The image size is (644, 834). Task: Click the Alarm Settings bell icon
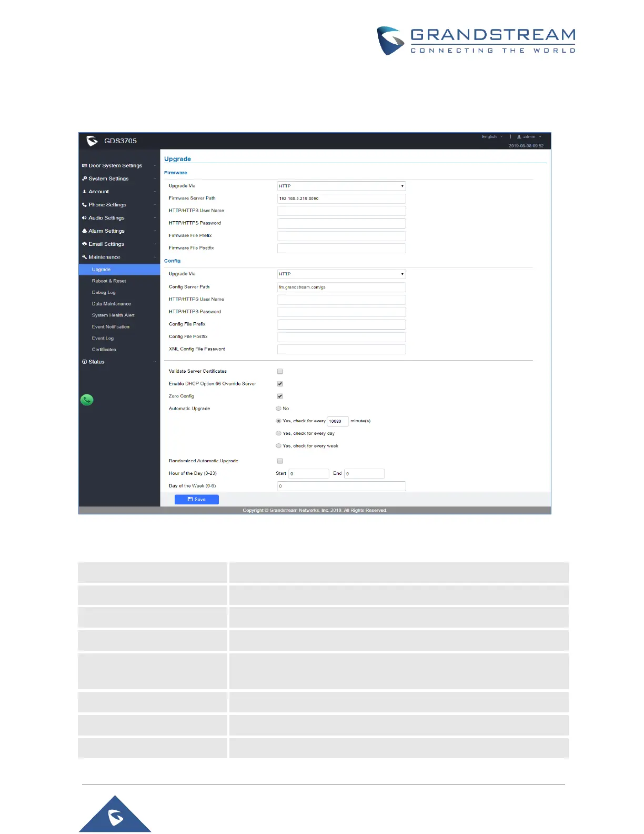[84, 231]
